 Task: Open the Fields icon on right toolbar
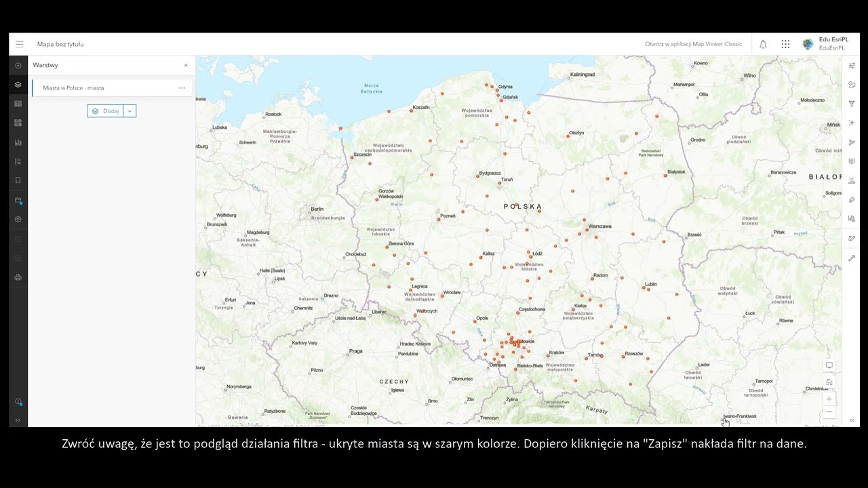(x=852, y=180)
